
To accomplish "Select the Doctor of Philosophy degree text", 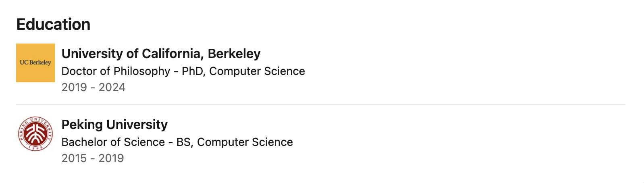I will pyautogui.click(x=116, y=71).
